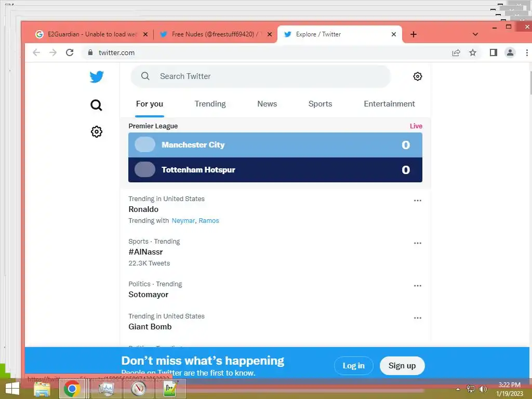
Task: Open the compass app taskbar icon
Action: [x=138, y=389]
